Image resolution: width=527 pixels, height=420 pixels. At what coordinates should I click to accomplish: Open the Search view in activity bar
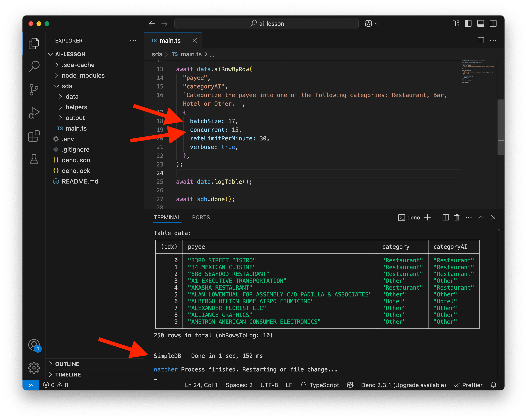[34, 67]
